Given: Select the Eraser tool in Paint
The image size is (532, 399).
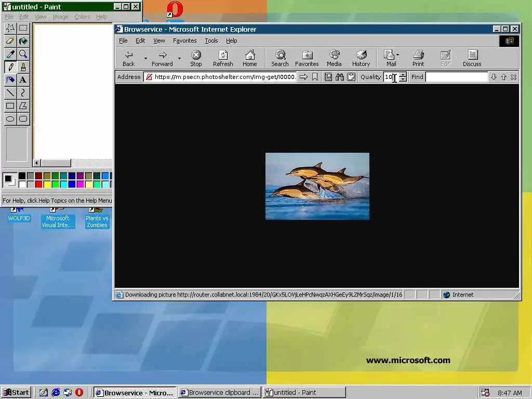Looking at the screenshot, I should pyautogui.click(x=10, y=41).
